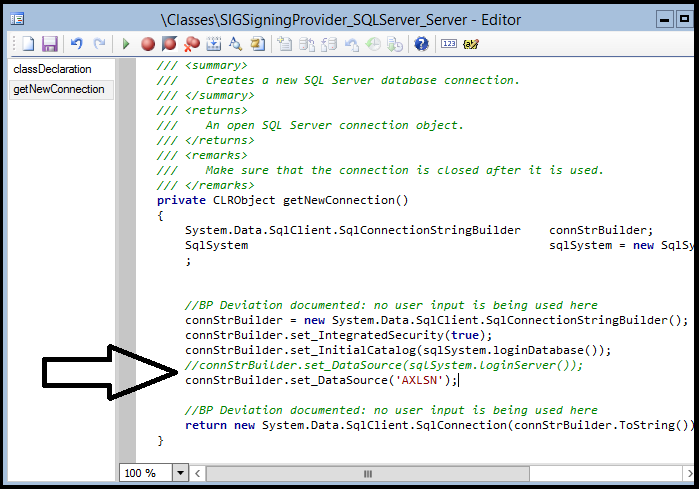Toggle line numbers with the 123 icon
This screenshot has height=489, width=699.
[x=448, y=44]
